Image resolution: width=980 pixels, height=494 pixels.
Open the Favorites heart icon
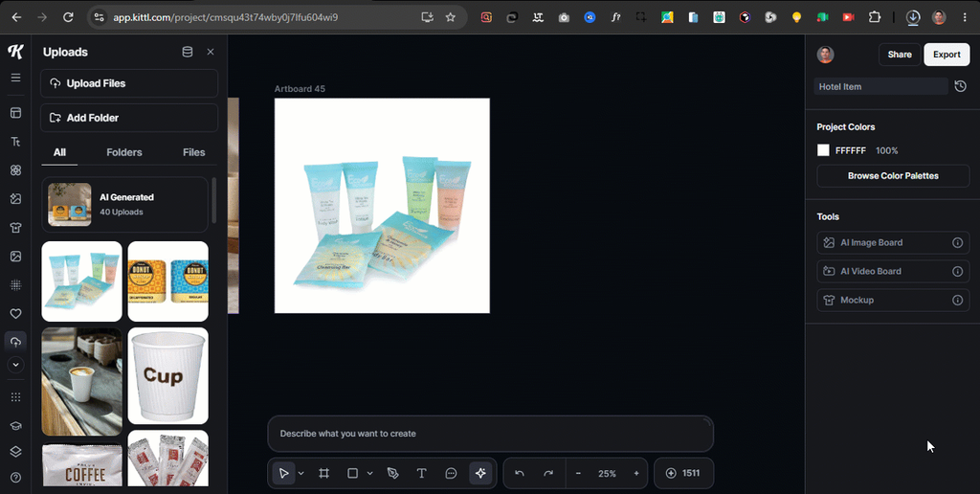coord(15,314)
